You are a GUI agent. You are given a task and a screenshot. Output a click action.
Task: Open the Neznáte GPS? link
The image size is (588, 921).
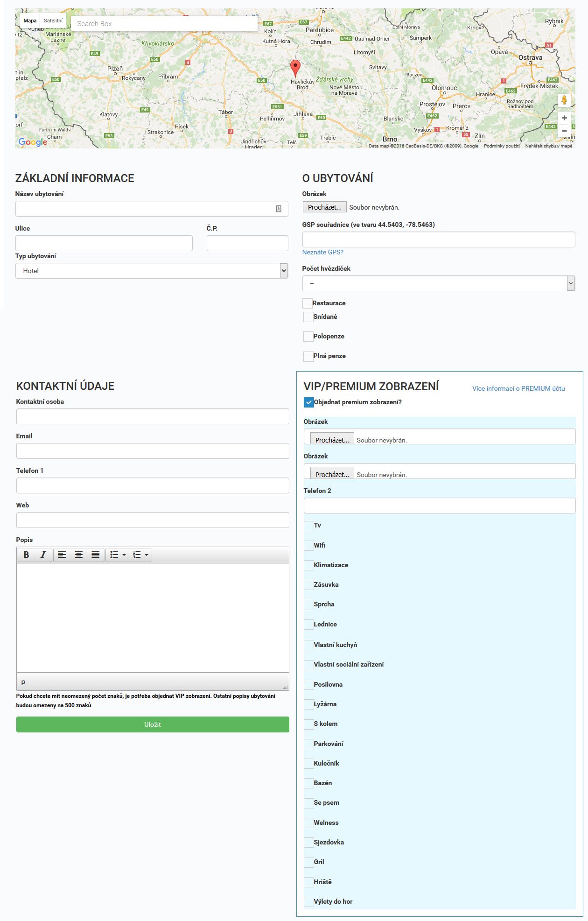coord(323,252)
